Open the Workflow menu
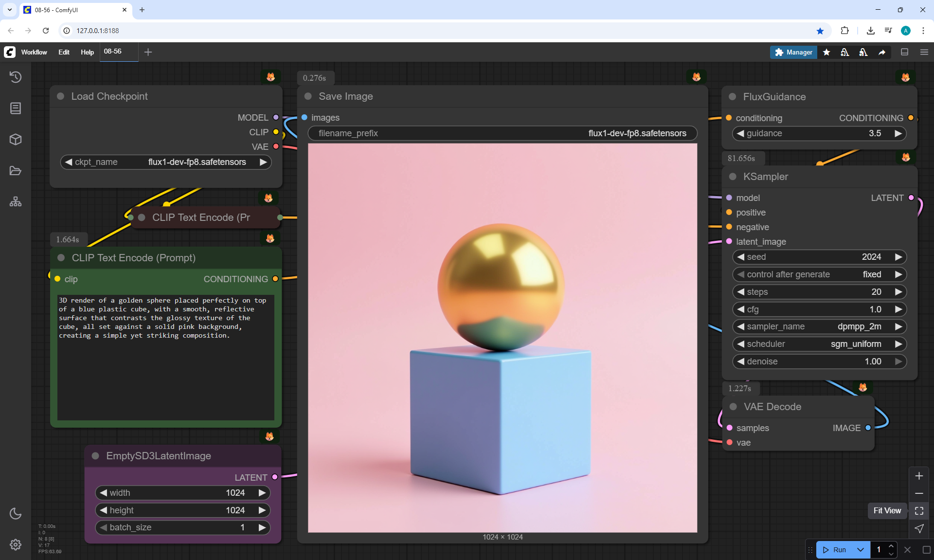 click(34, 52)
